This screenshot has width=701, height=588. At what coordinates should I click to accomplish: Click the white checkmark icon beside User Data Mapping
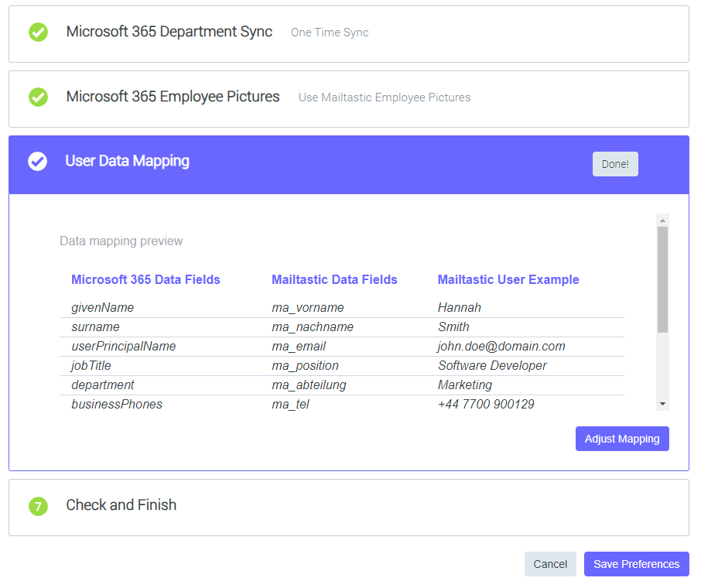click(38, 162)
